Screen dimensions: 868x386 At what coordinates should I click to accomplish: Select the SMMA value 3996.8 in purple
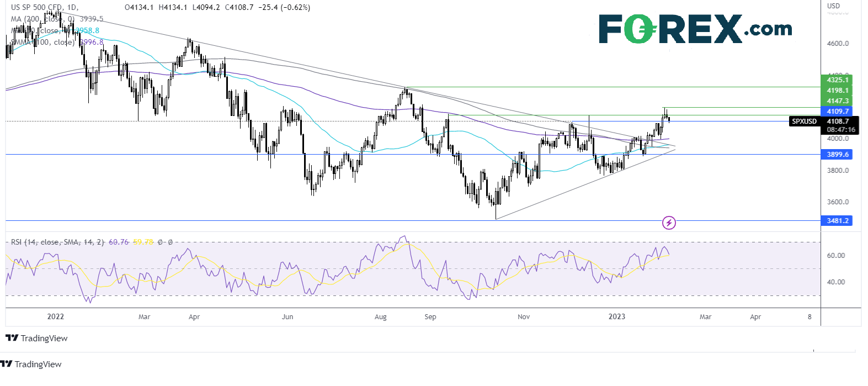[x=92, y=42]
